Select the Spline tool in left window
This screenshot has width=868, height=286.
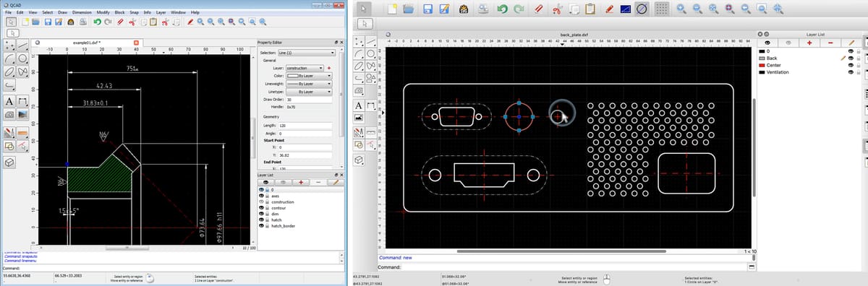pyautogui.click(x=23, y=72)
